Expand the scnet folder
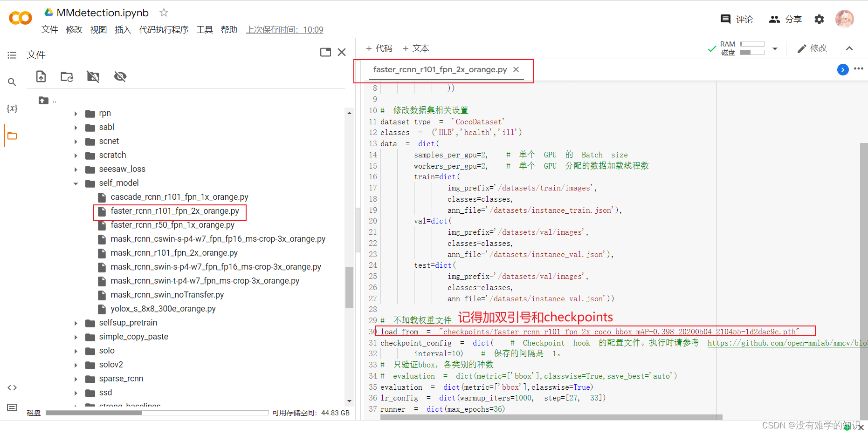Viewport: 868px width, 434px height. (x=76, y=142)
